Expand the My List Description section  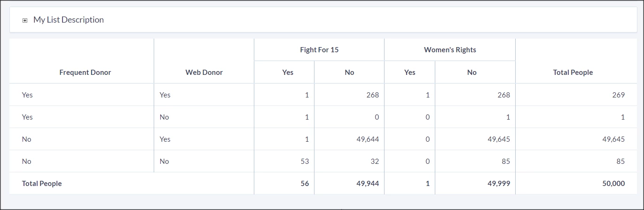(25, 20)
